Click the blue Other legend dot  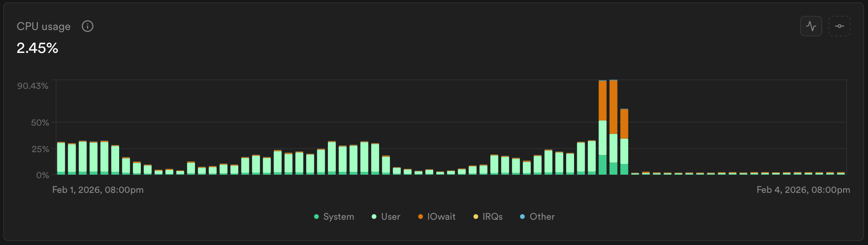tap(522, 217)
